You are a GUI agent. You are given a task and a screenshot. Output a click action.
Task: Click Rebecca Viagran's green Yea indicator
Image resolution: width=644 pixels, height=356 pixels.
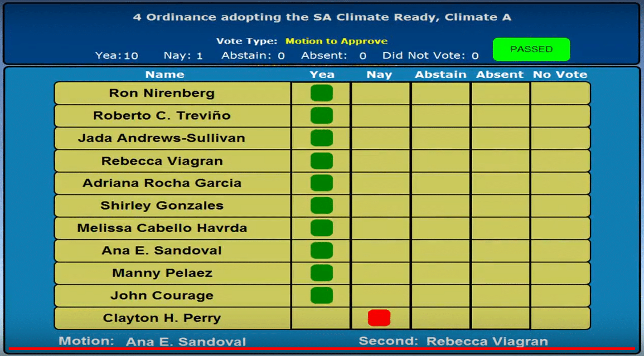(321, 161)
